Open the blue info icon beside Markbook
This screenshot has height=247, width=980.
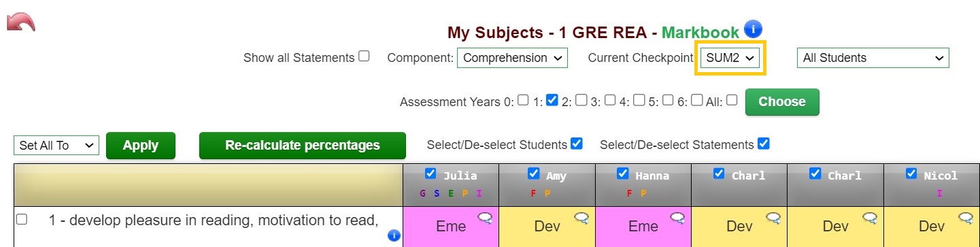(x=753, y=29)
